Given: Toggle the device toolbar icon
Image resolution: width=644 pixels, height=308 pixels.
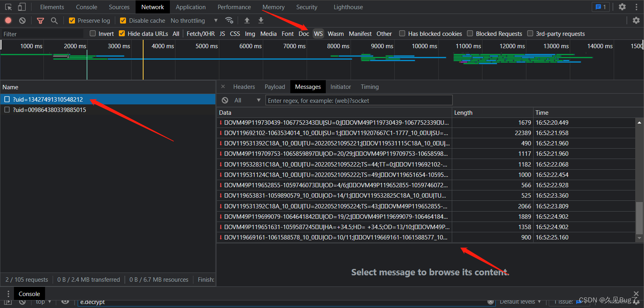Looking at the screenshot, I should click(22, 7).
